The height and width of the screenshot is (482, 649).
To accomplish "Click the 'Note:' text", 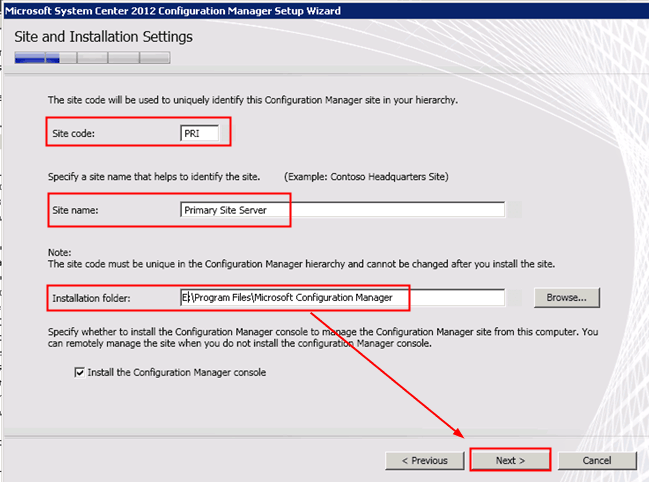I will coord(60,252).
